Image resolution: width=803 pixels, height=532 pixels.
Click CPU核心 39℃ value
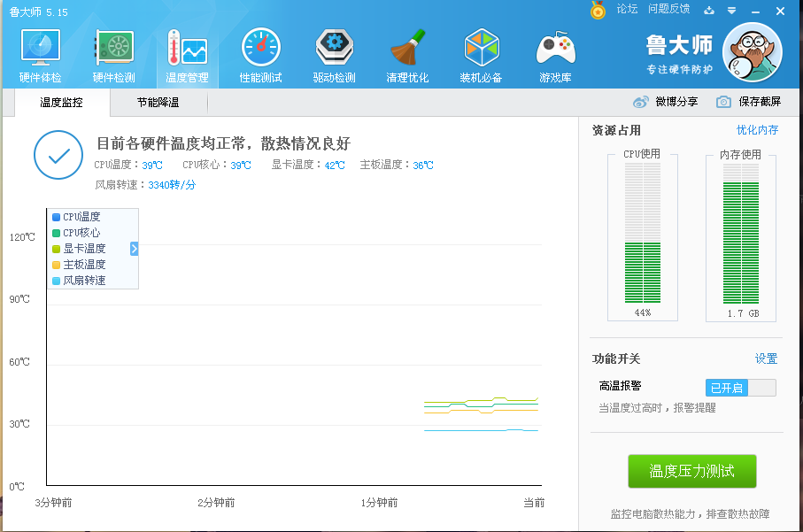tap(241, 166)
